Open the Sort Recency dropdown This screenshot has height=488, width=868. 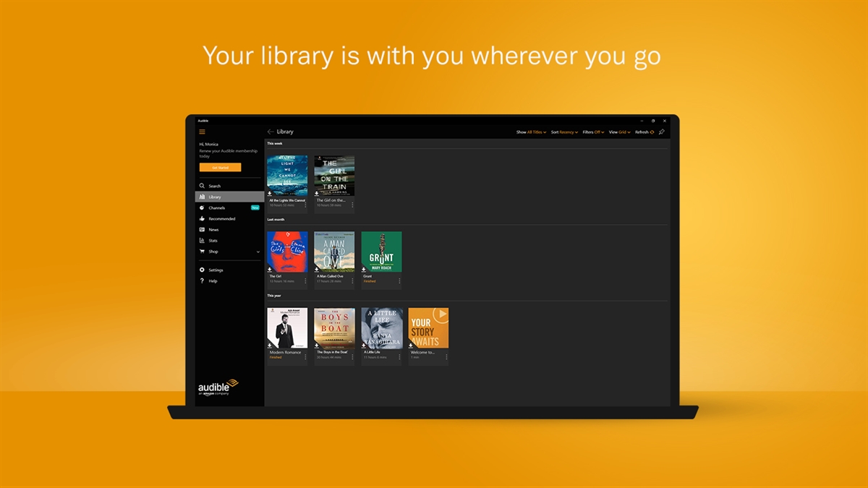pyautogui.click(x=564, y=132)
